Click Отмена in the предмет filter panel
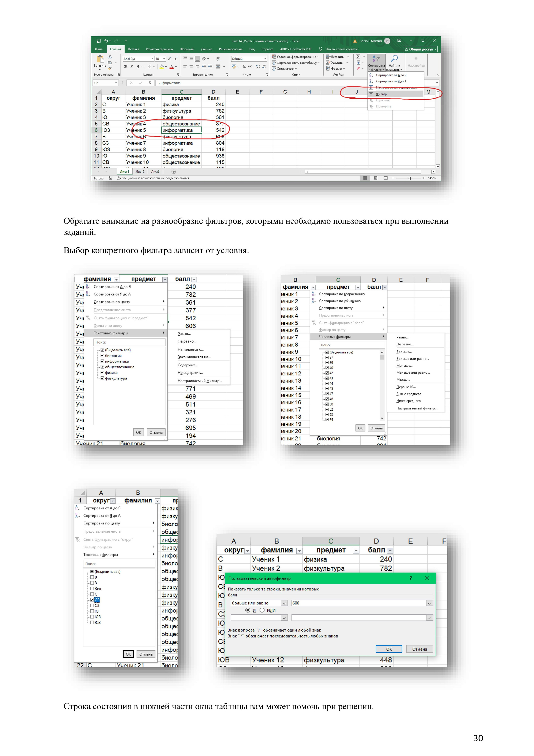 click(156, 432)
